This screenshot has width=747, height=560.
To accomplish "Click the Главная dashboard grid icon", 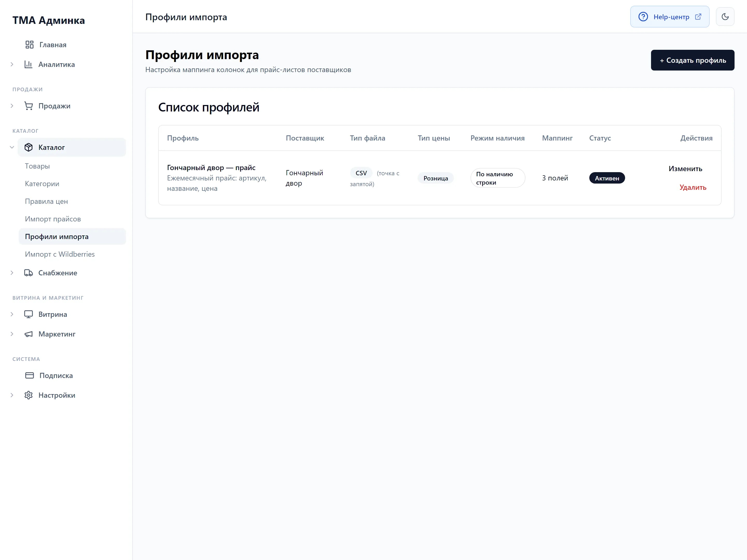I will click(x=29, y=45).
